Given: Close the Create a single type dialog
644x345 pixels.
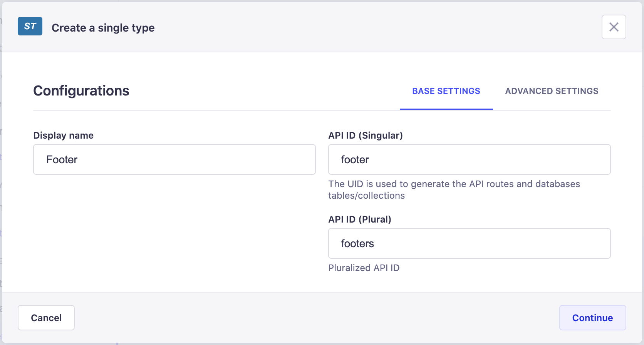Looking at the screenshot, I should pos(614,27).
